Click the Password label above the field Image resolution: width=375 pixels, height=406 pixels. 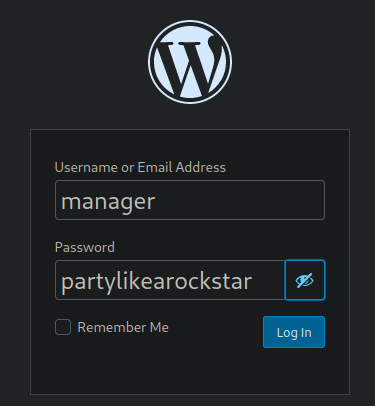pyautogui.click(x=85, y=247)
